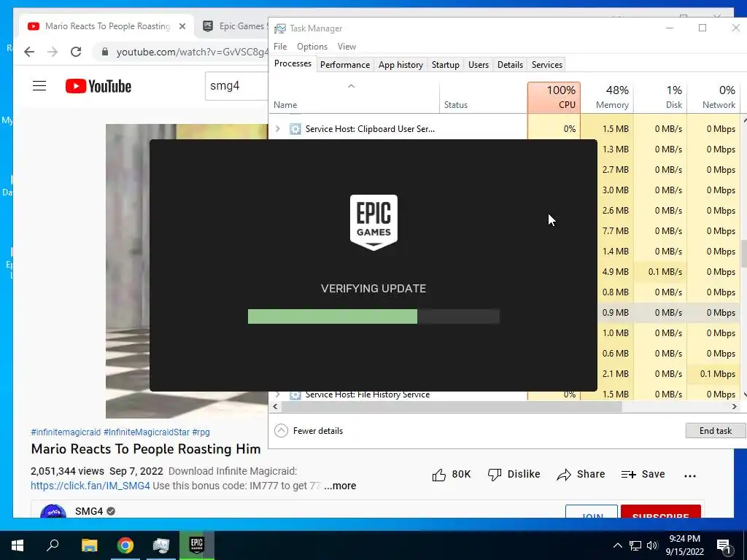Go back in Chrome browser
The height and width of the screenshot is (560, 747).
(29, 52)
